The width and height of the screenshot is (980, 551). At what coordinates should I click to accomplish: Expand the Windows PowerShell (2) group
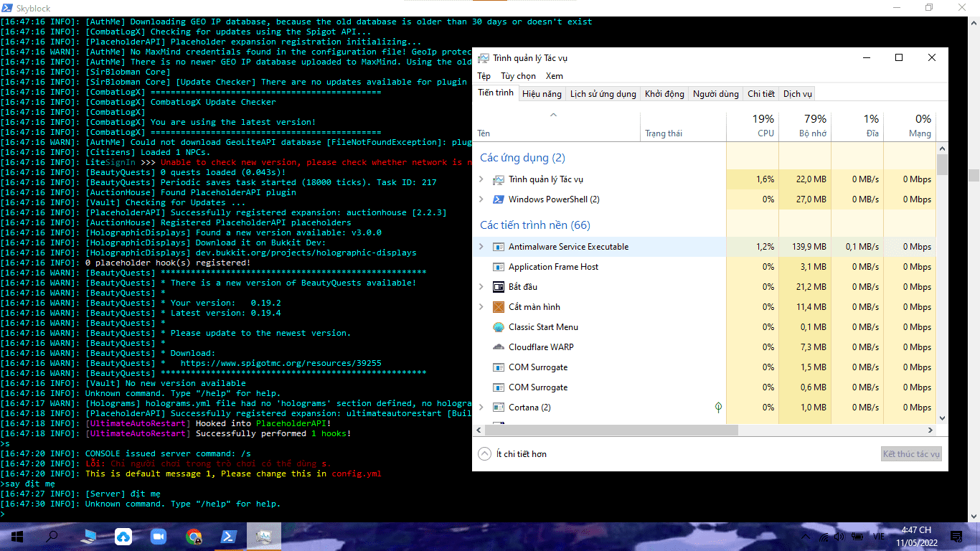tap(481, 199)
